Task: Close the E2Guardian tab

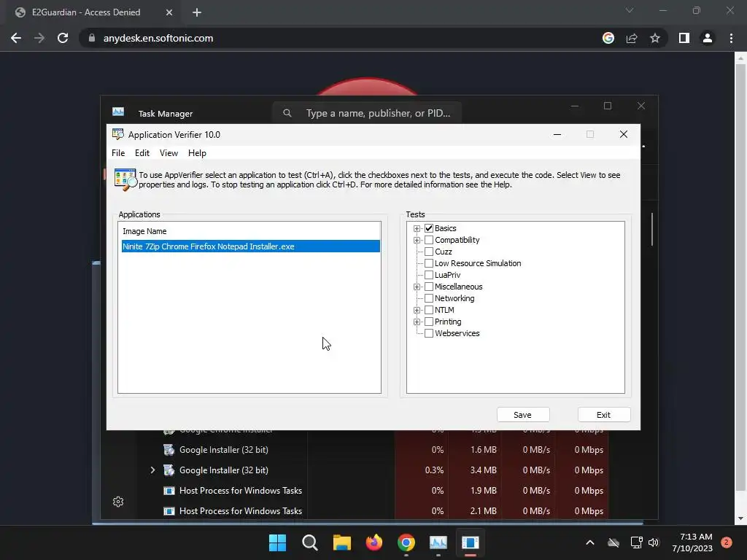Action: pyautogui.click(x=169, y=12)
